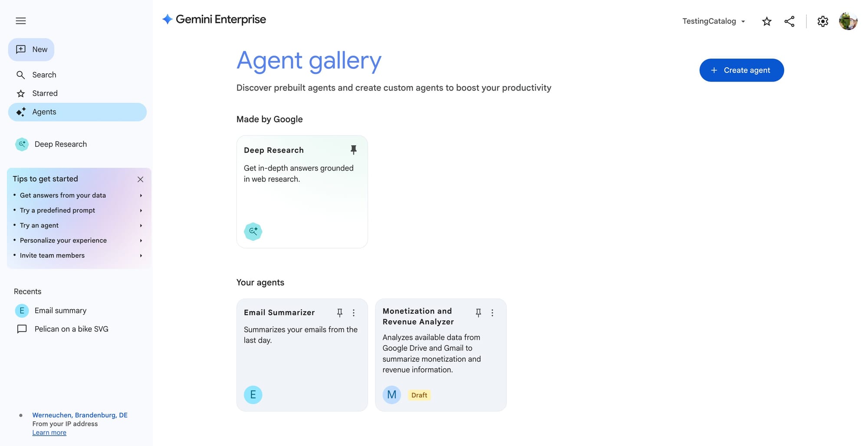Follow the Learn more link
The width and height of the screenshot is (868, 446).
[49, 433]
